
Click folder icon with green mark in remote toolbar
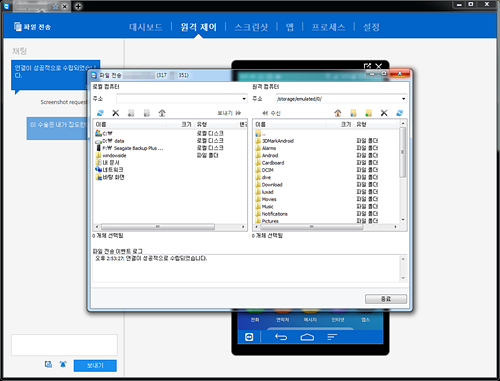tap(368, 113)
